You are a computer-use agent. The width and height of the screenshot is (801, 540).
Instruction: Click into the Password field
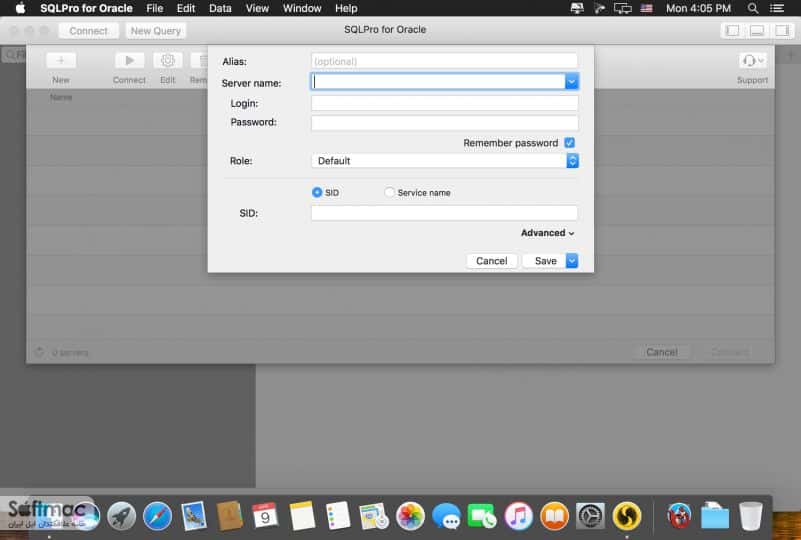[x=444, y=123]
